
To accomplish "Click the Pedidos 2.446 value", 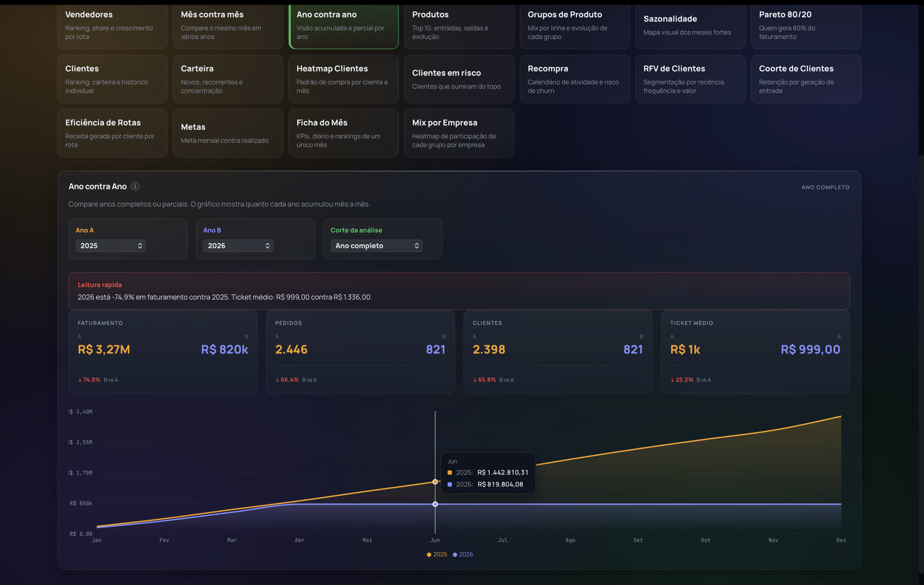I will [x=291, y=349].
